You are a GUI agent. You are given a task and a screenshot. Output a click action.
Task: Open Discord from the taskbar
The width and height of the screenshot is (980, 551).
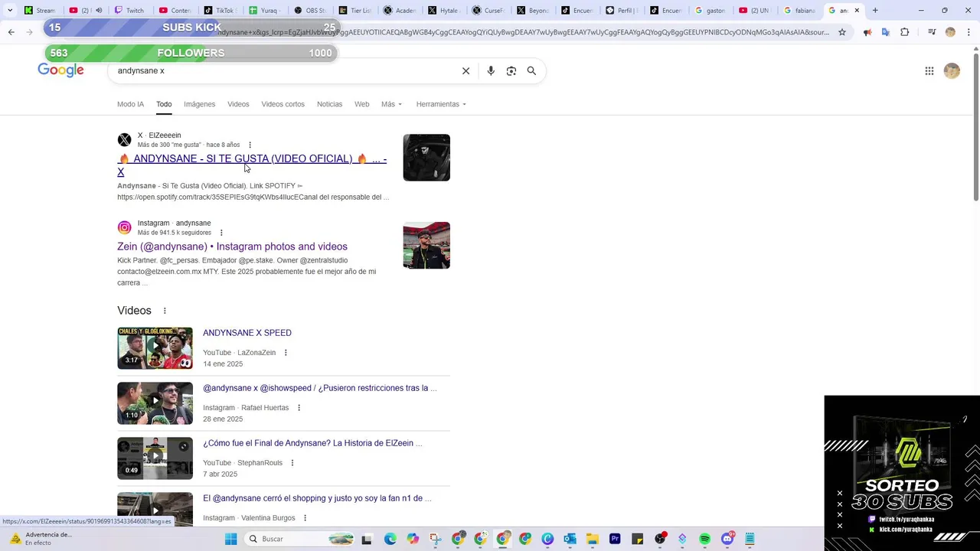[727, 539]
